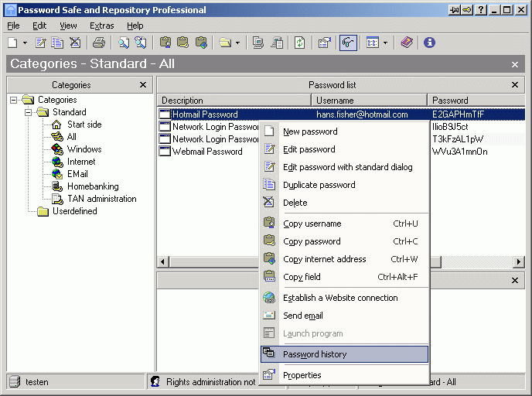Click the green refresh toolbar icon
Image resolution: width=532 pixels, height=396 pixels.
pyautogui.click(x=299, y=43)
